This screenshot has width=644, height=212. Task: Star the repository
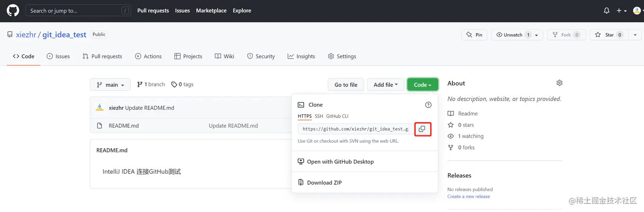pyautogui.click(x=609, y=35)
